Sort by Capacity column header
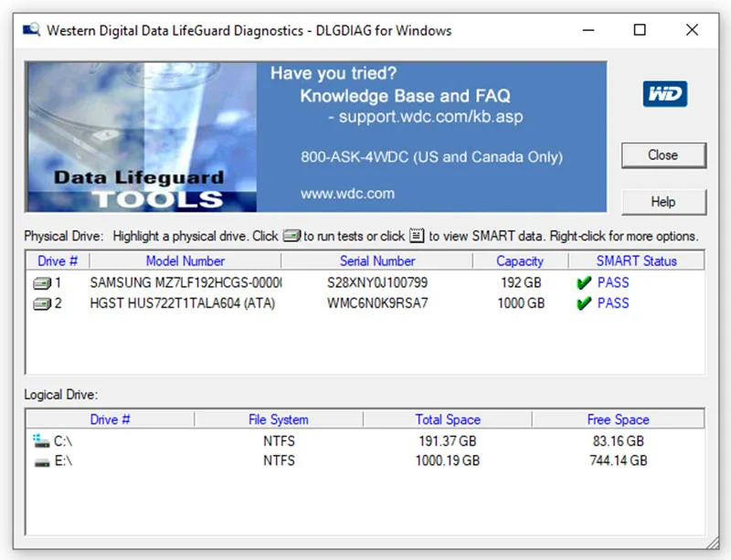Image resolution: width=731 pixels, height=560 pixels. click(x=520, y=261)
